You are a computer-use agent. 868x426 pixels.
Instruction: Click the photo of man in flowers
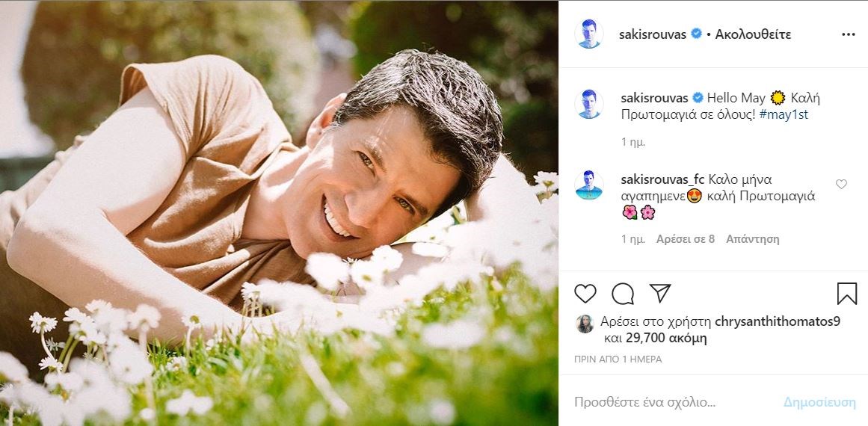point(279,213)
